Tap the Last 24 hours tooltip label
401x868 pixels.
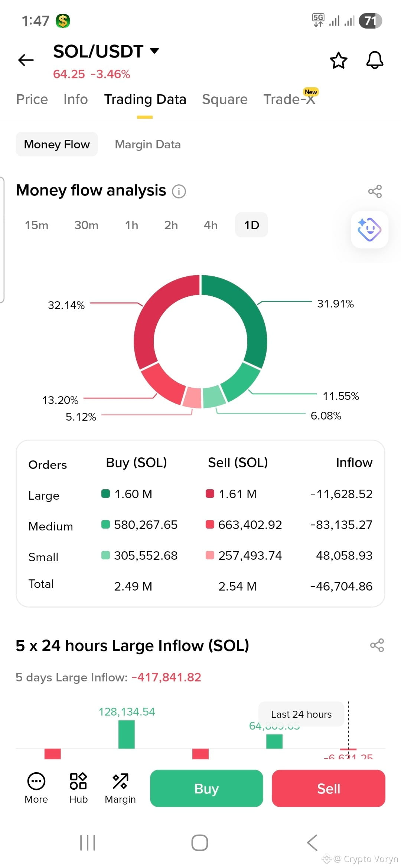pos(301,714)
